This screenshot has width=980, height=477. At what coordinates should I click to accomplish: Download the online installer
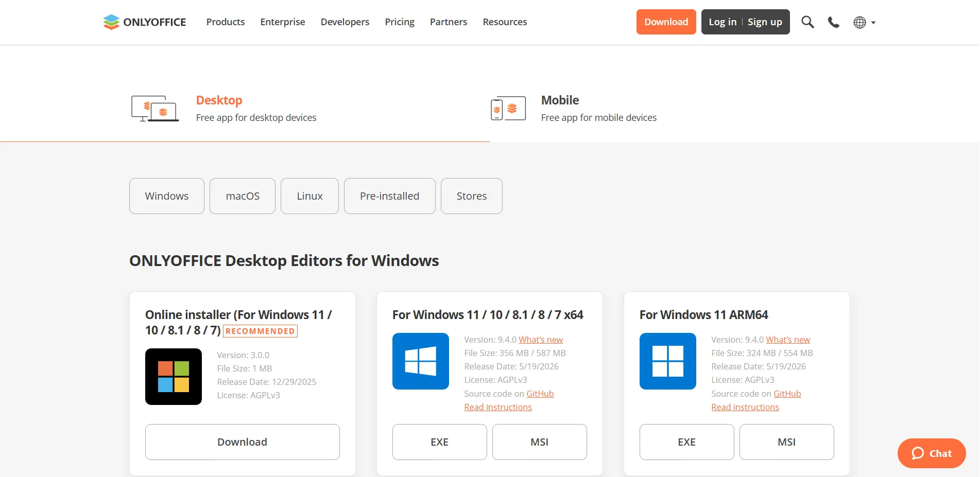243,442
